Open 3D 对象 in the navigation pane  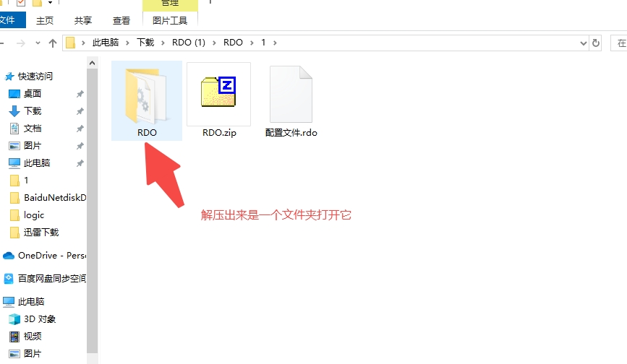tap(39, 318)
